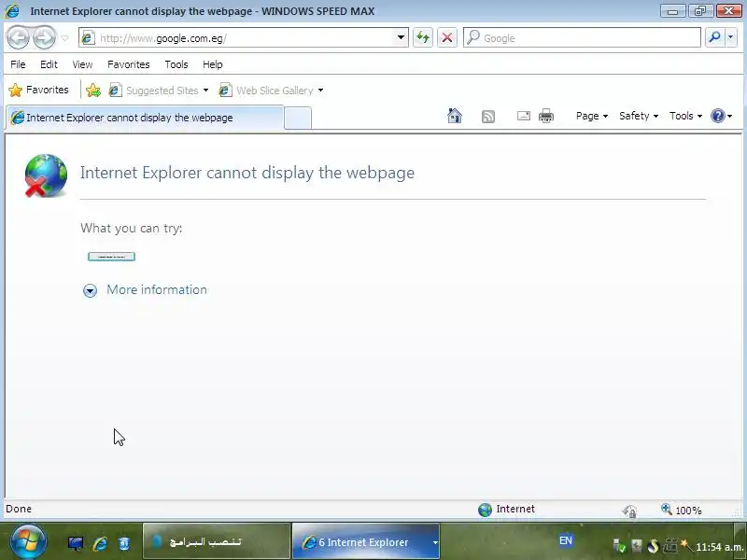
Task: Refresh the page with the green arrows
Action: (423, 37)
